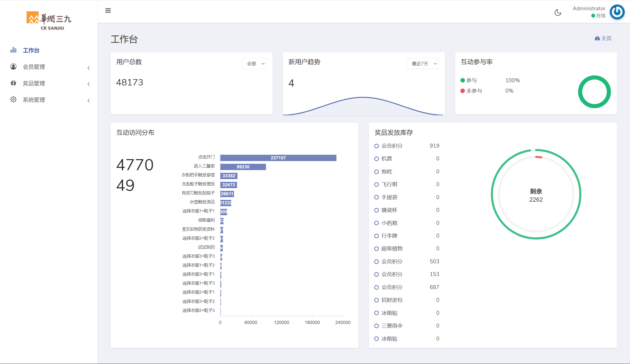Click the 互动访问分布 card title
Viewport: 630px width, 364px height.
pyautogui.click(x=135, y=132)
